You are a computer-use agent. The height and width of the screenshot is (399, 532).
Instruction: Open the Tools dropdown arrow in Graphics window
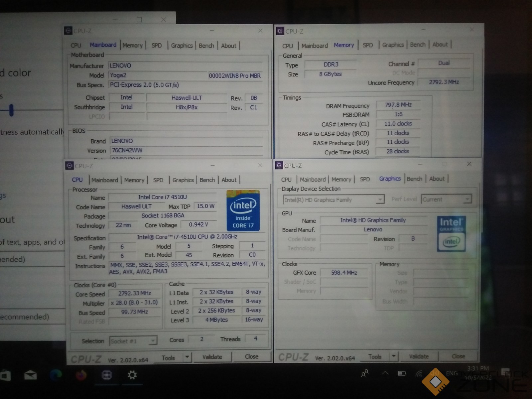coord(394,356)
